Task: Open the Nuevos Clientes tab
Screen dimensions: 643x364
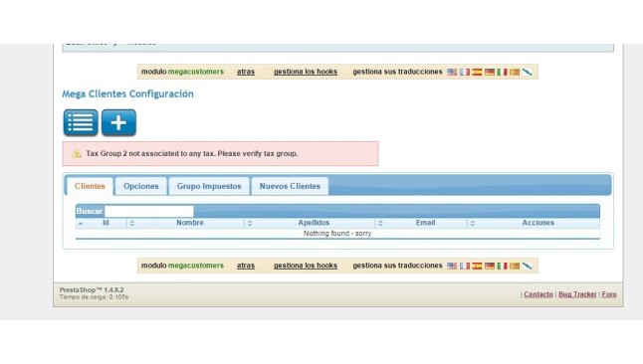Action: [290, 186]
